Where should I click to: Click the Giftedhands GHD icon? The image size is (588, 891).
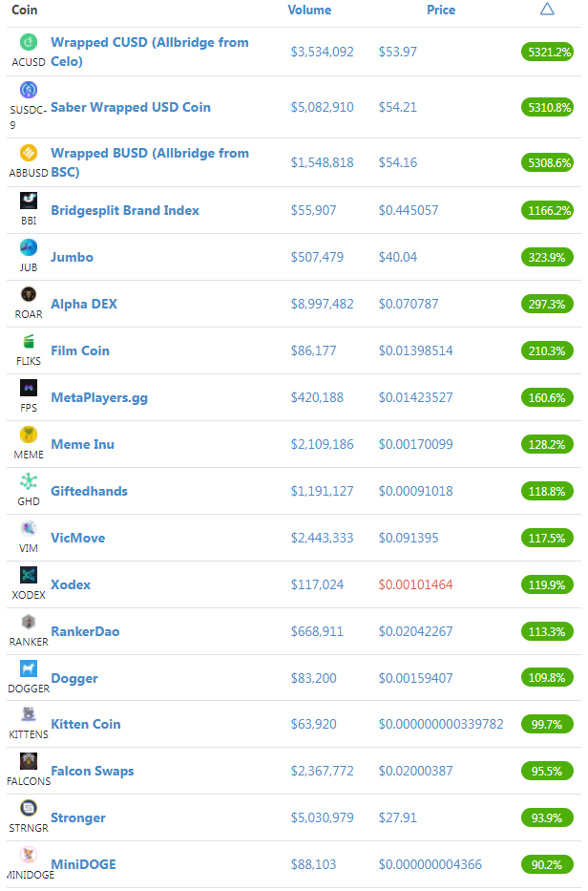coord(29,482)
